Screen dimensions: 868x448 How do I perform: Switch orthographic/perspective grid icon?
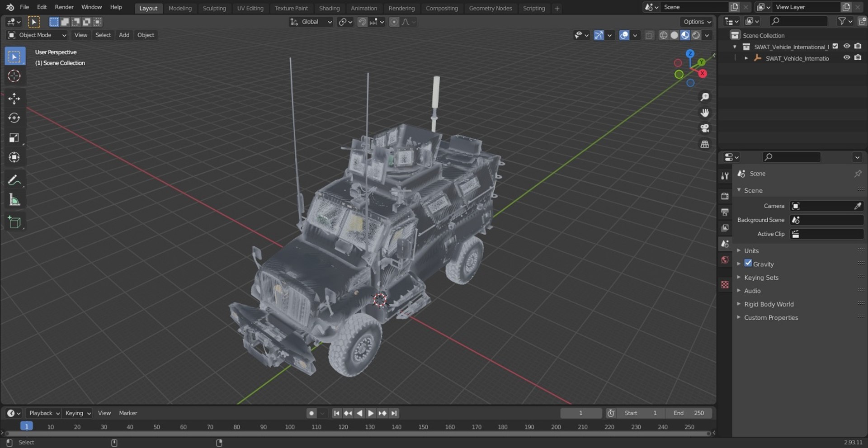pyautogui.click(x=704, y=144)
